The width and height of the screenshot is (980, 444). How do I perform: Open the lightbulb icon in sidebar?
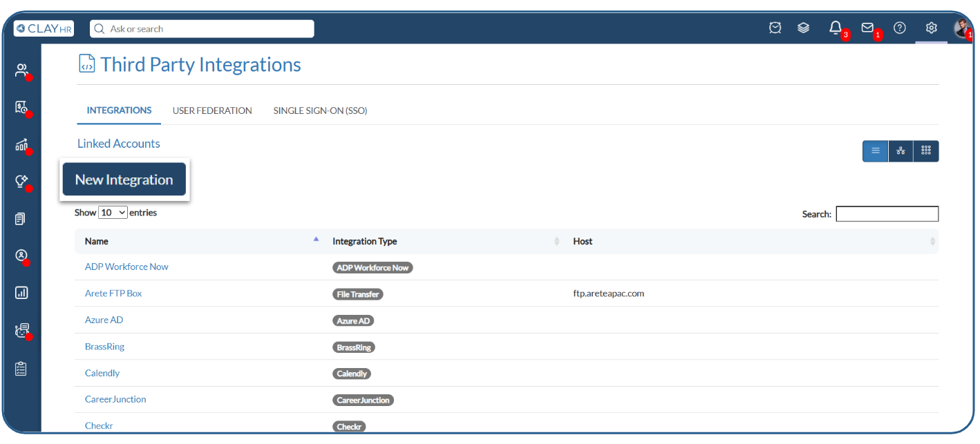[21, 182]
